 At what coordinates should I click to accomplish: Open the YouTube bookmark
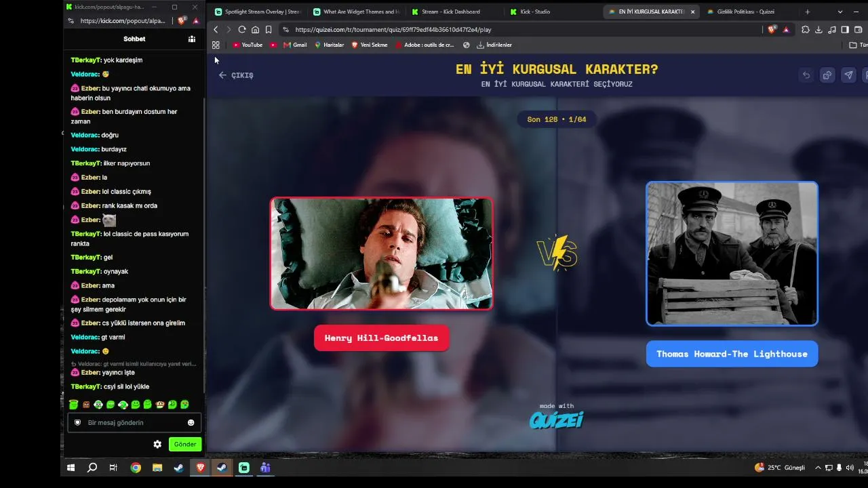248,45
